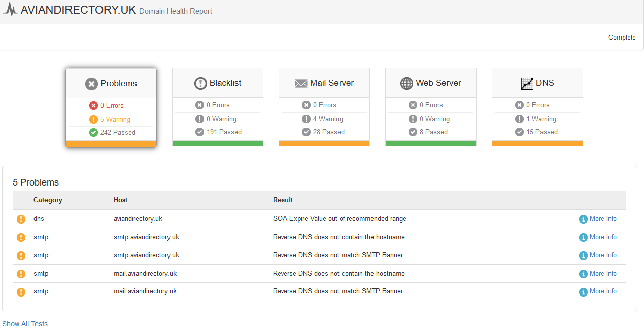Click the chart icon on DNS card
This screenshot has height=332, width=644.
coord(527,83)
